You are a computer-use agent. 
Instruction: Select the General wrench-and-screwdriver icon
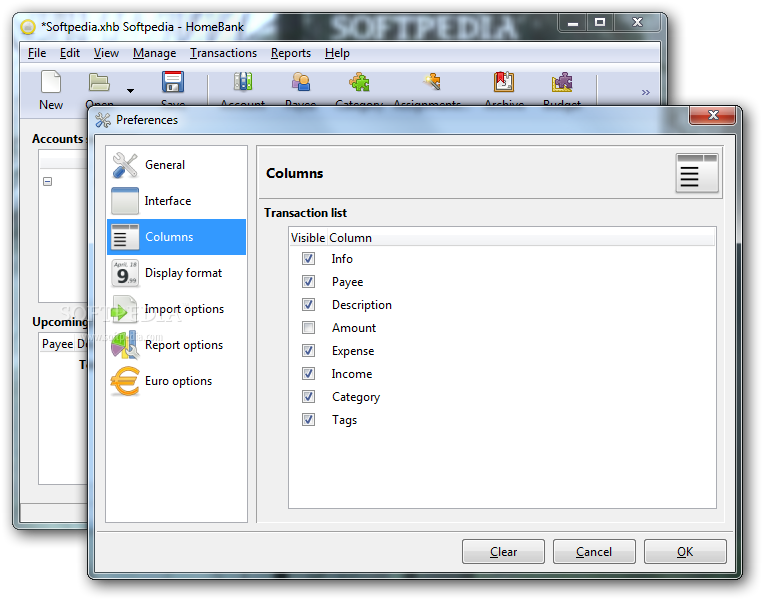point(125,165)
